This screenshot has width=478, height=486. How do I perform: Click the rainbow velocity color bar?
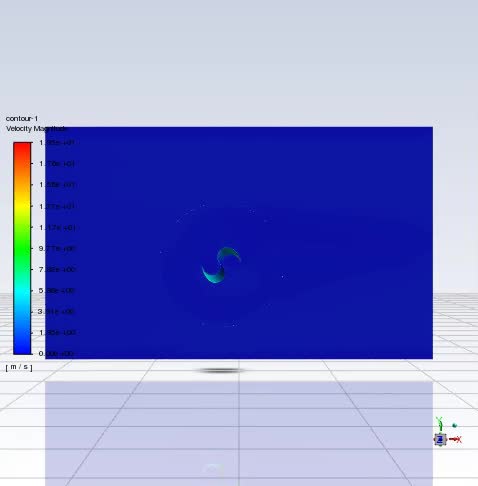pyautogui.click(x=22, y=248)
